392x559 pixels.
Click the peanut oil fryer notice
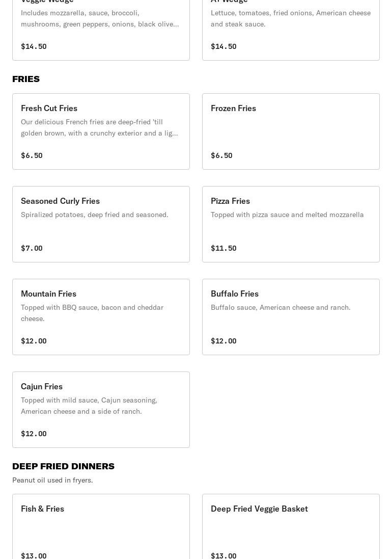pos(52,480)
